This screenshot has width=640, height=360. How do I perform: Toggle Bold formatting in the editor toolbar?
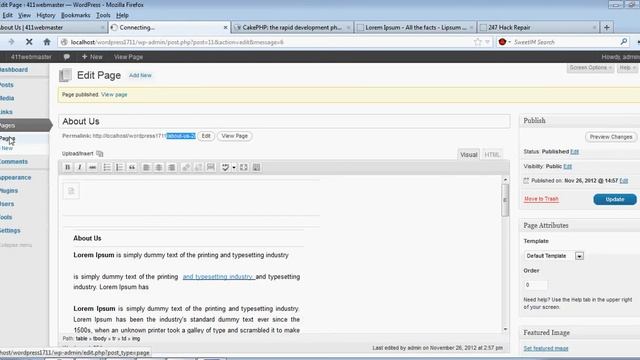(68, 167)
